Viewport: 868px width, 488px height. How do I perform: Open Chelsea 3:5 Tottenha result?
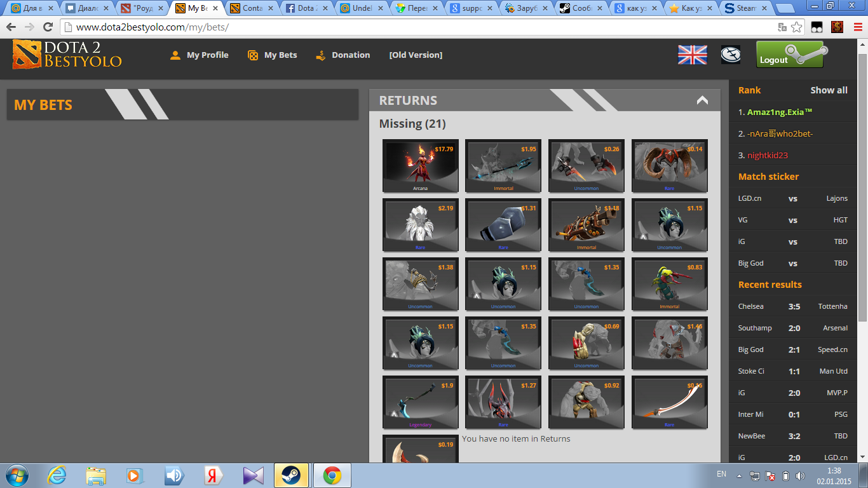tap(793, 306)
